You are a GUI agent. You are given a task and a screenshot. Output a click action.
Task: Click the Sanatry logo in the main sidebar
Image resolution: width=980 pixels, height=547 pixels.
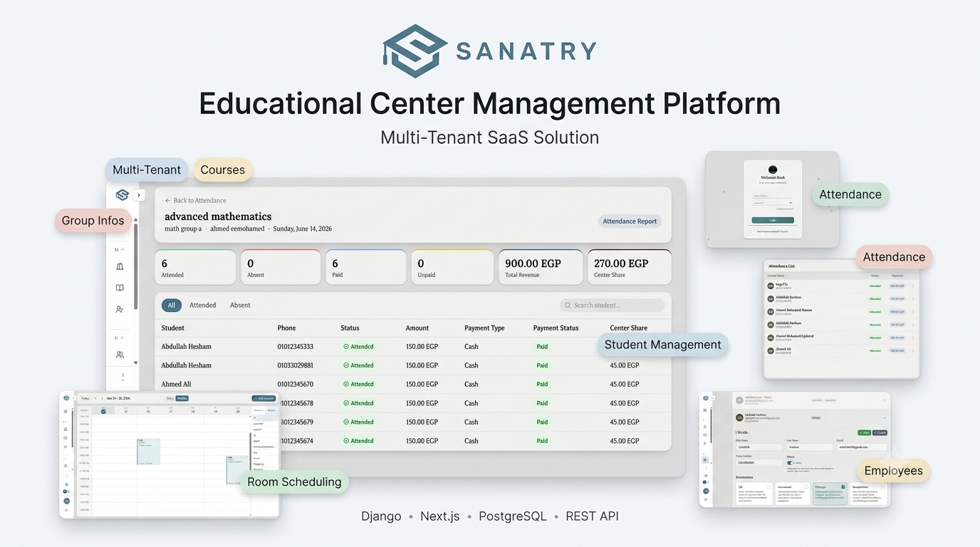[x=123, y=194]
